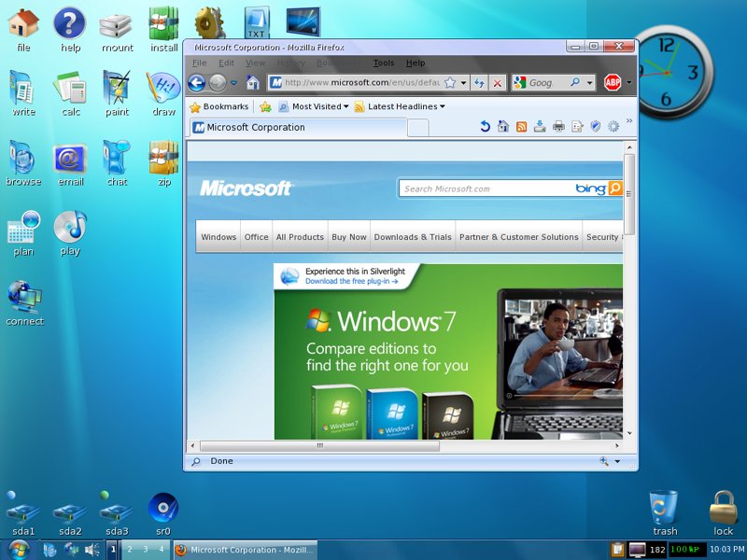
Task: Click the Windows navigation link
Action: tap(218, 237)
